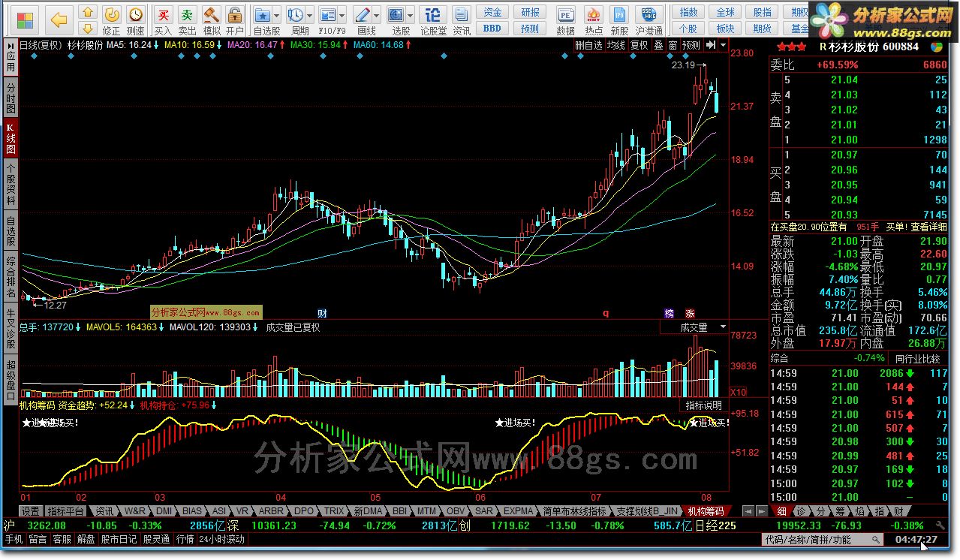Open the 自选股 watchlist icon
The height and width of the screenshot is (560, 960).
click(x=263, y=15)
